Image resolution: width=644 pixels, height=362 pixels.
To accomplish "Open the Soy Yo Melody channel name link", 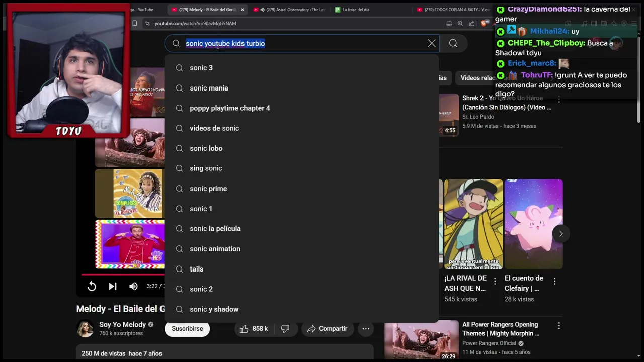I will (122, 325).
